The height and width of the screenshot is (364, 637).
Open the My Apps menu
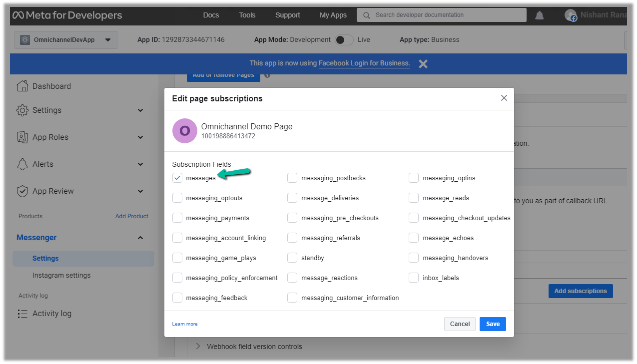point(333,15)
